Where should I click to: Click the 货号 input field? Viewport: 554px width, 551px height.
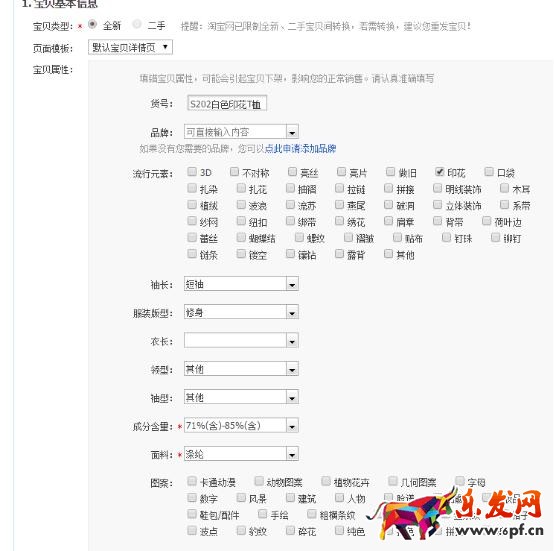tap(227, 103)
